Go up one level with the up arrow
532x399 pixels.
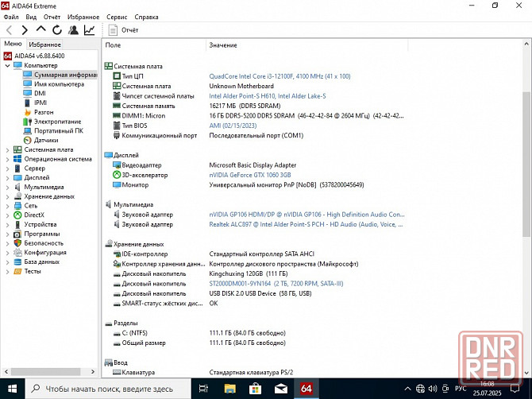pos(41,29)
